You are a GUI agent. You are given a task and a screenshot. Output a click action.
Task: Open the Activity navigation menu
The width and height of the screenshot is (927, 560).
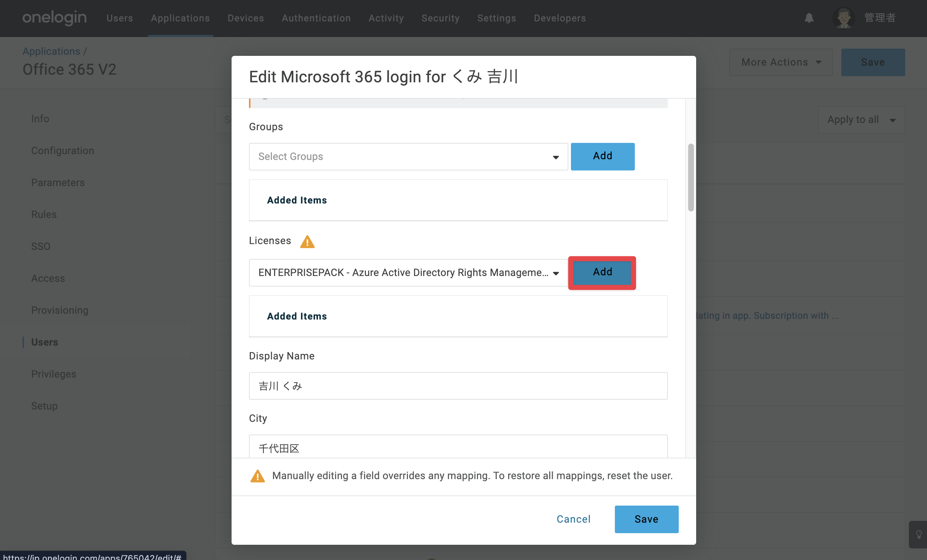click(x=386, y=18)
